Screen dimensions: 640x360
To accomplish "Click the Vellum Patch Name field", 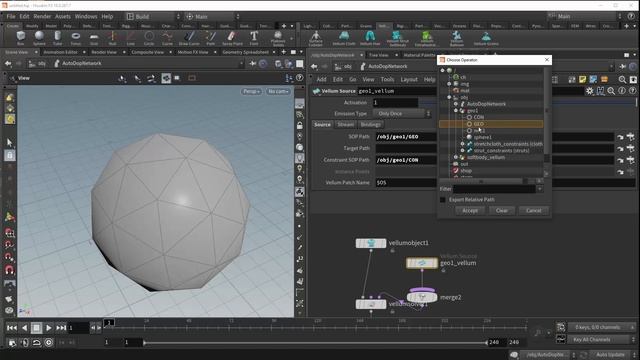I will click(x=406, y=183).
